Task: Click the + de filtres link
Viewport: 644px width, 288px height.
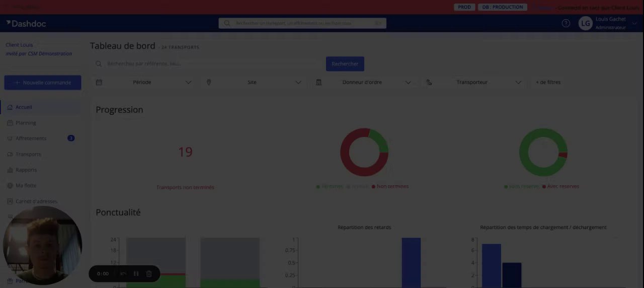Action: coord(548,82)
